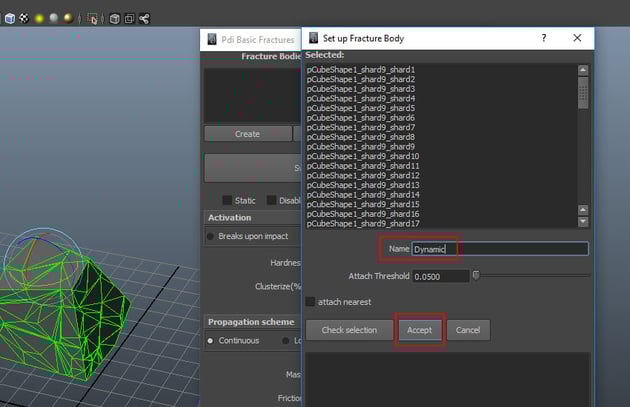This screenshot has height=407, width=630.
Task: Select pCubeShape1_shard9_shard4 in list
Action: (x=361, y=98)
